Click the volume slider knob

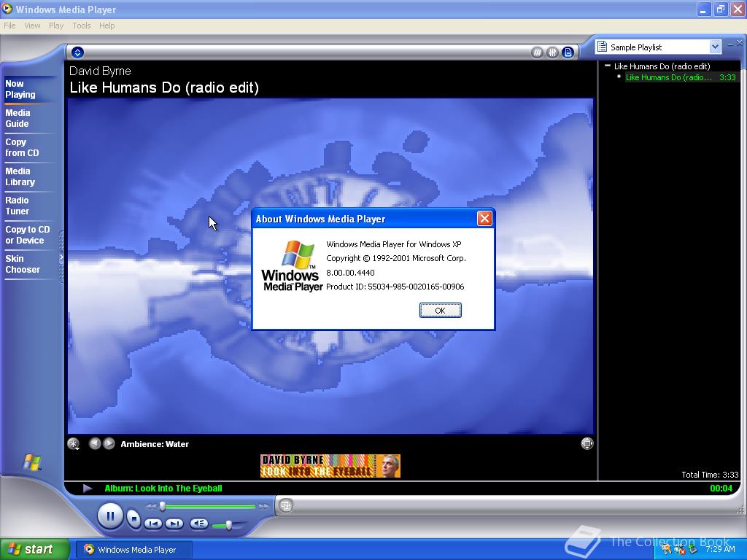[x=228, y=525]
